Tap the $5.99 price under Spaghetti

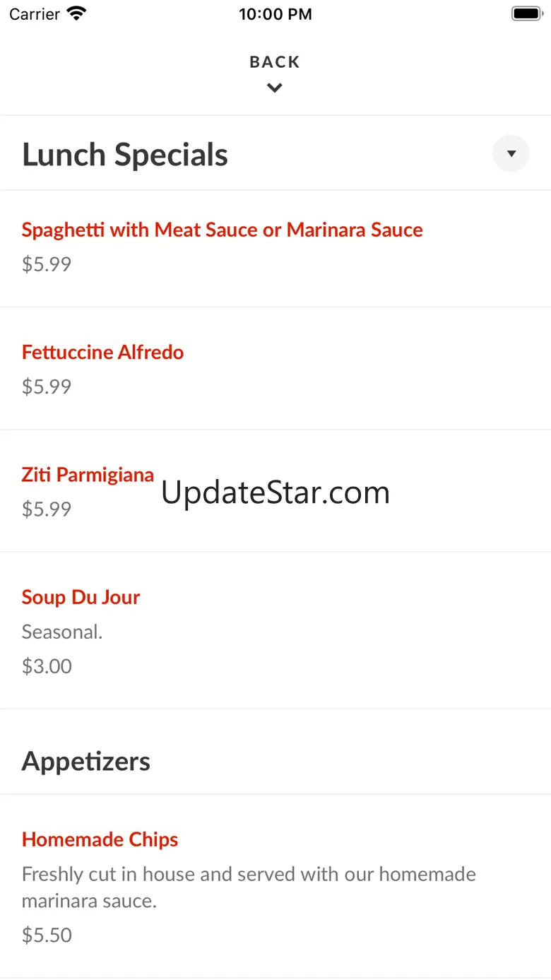click(x=47, y=264)
